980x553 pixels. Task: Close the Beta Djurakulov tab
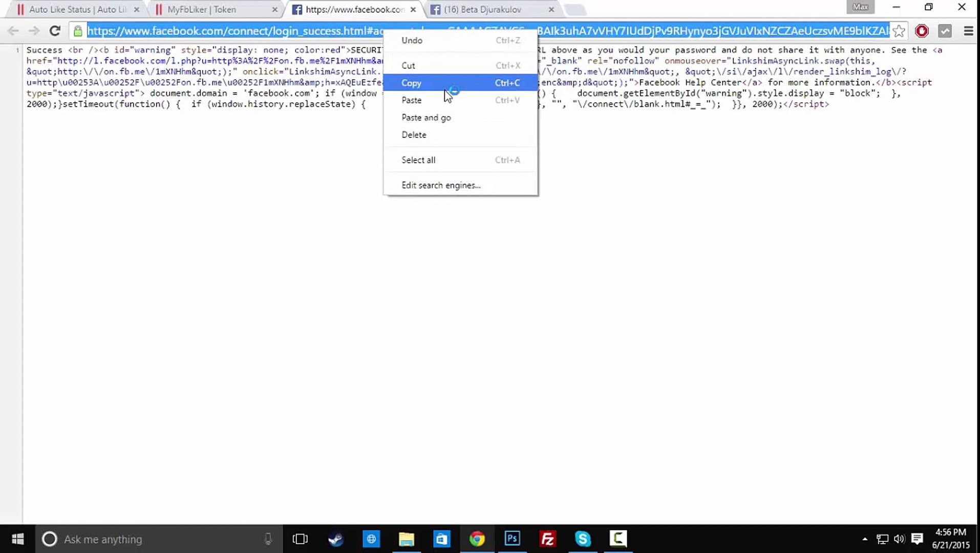coord(551,9)
